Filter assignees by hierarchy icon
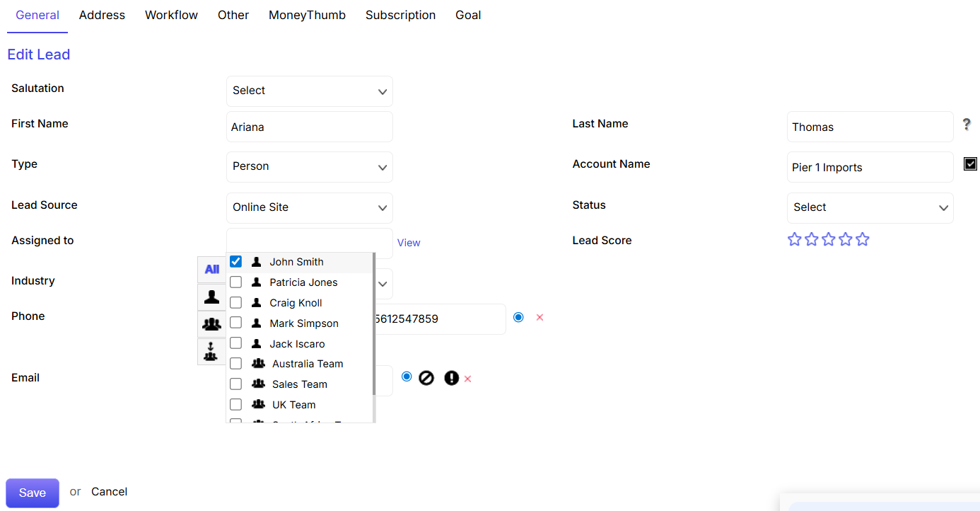 (211, 351)
